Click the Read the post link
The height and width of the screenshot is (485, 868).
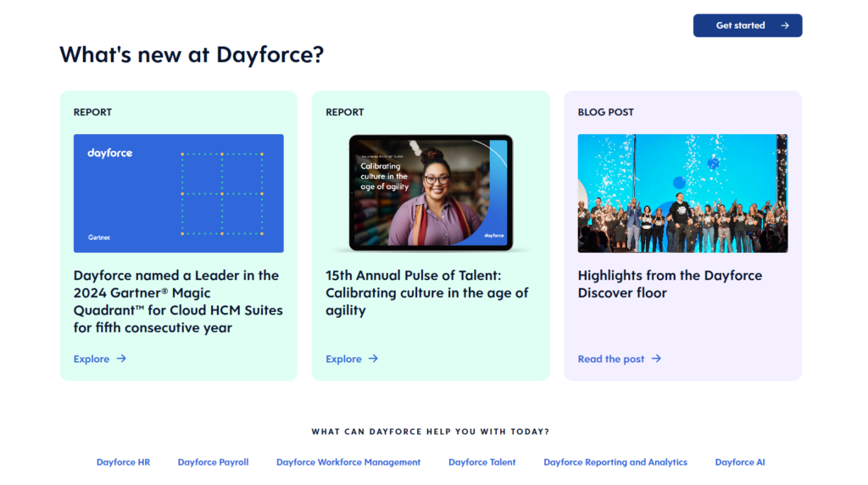[x=611, y=359]
